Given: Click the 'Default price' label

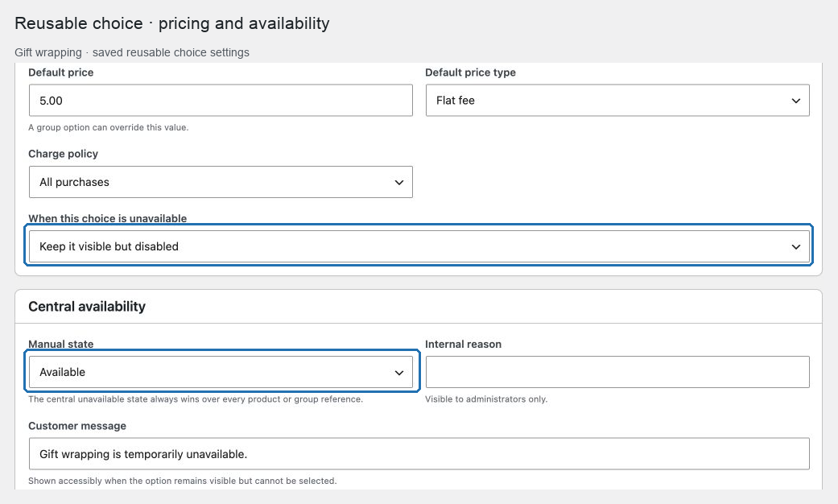Looking at the screenshot, I should coord(61,72).
